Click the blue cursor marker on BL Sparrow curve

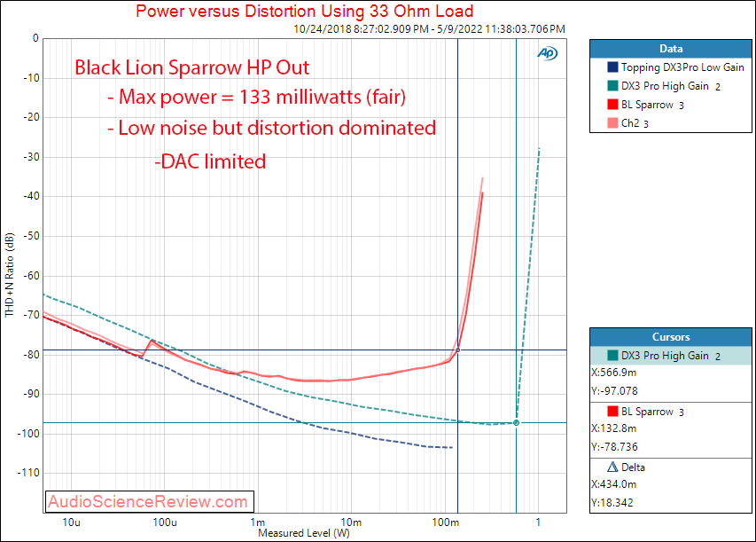[457, 350]
